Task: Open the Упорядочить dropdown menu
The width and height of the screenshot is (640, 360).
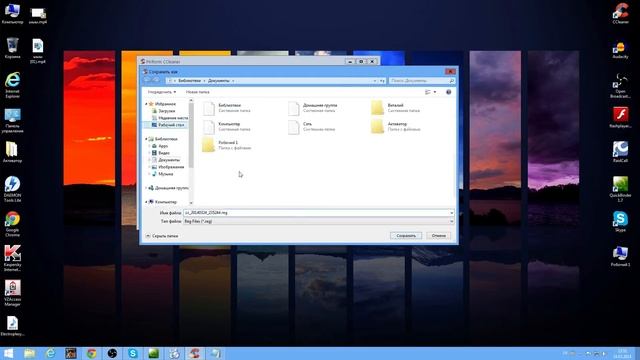Action: click(x=162, y=92)
